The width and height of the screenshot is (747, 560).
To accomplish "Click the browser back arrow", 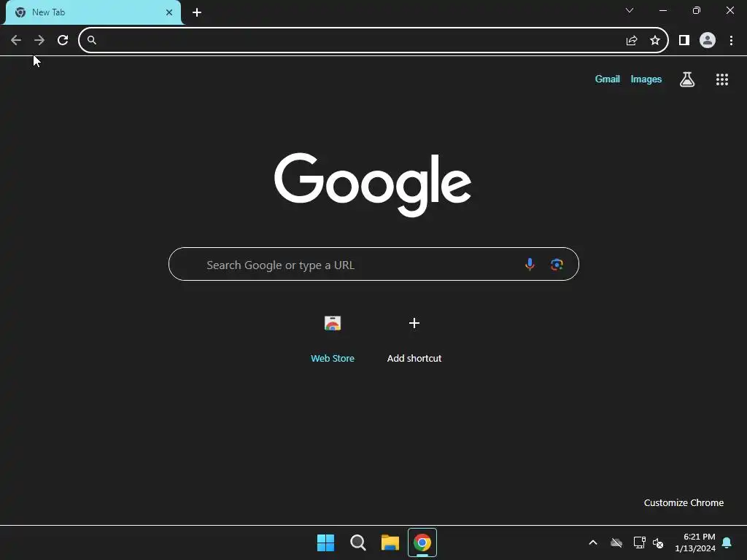I will pyautogui.click(x=16, y=41).
